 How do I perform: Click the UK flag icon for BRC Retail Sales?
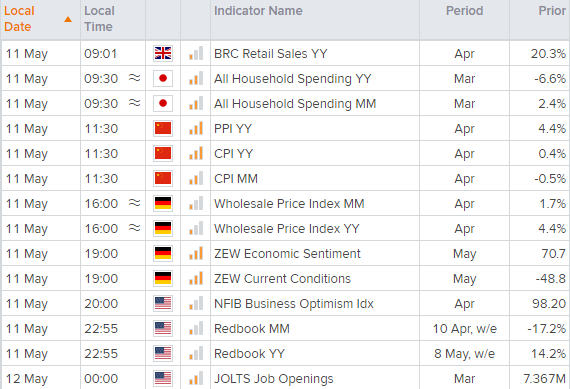click(x=163, y=53)
